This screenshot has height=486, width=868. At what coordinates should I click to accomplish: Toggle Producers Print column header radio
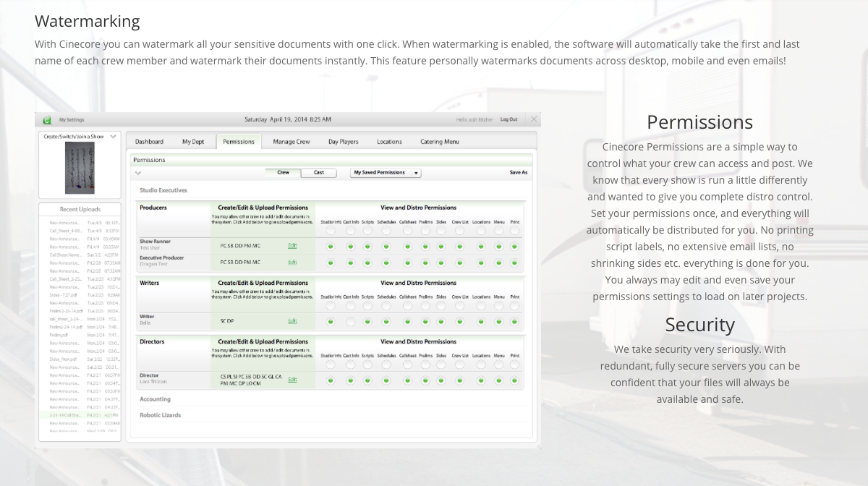click(x=514, y=231)
